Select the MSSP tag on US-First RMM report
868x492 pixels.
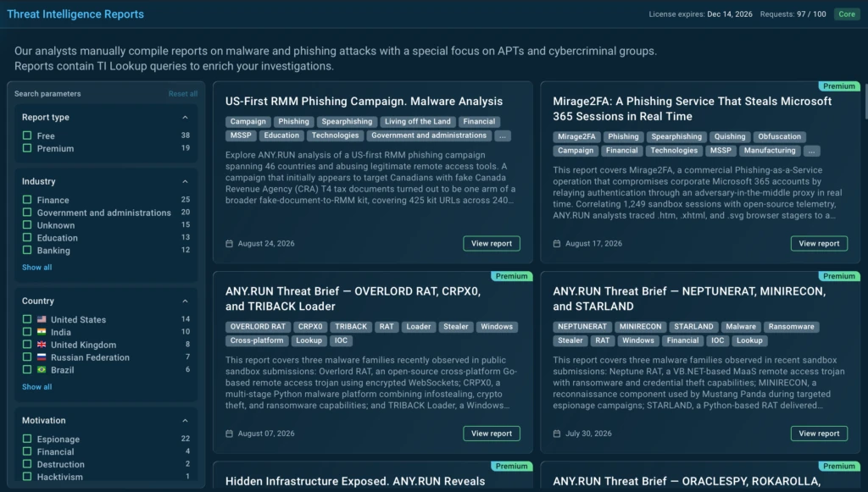[241, 135]
